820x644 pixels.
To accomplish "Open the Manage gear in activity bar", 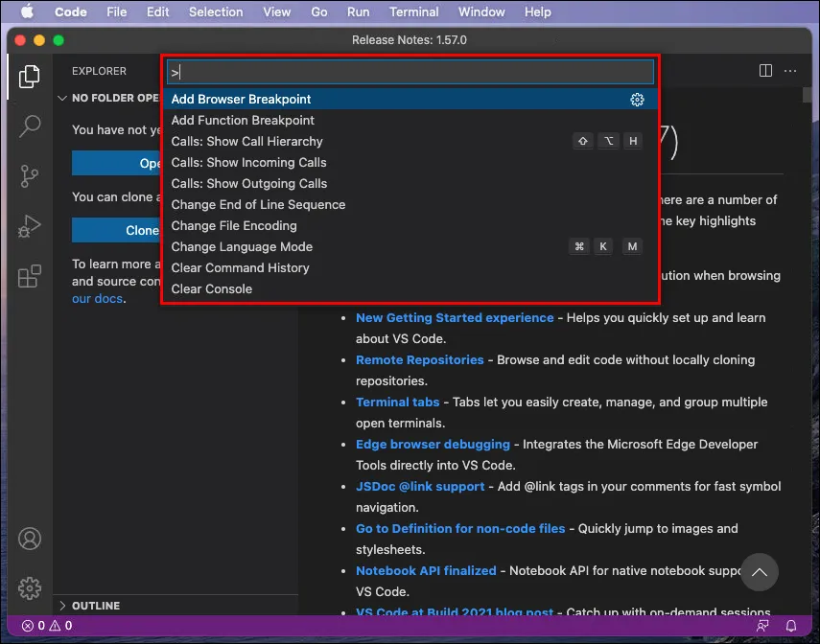I will [30, 588].
